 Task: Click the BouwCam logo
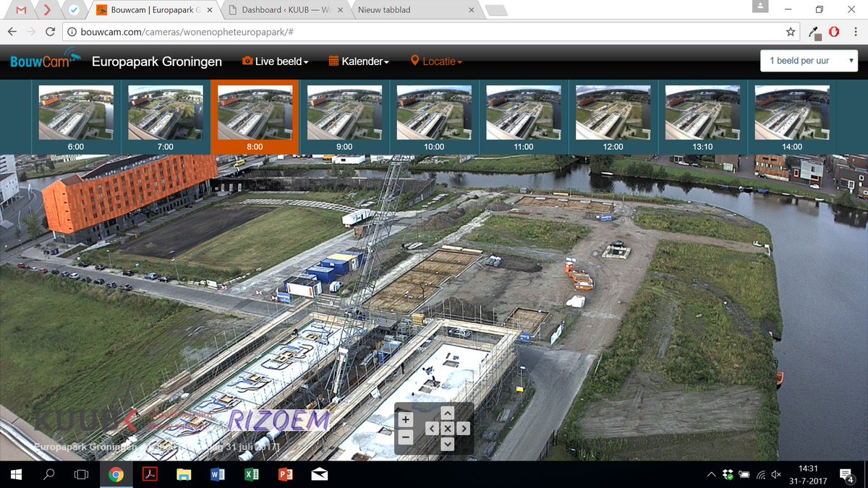(40, 61)
